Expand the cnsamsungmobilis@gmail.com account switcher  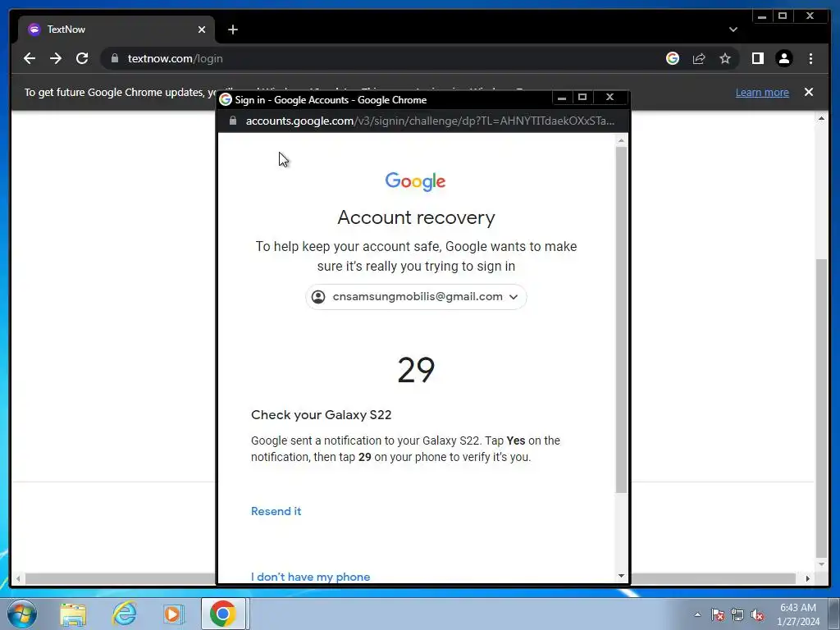(416, 297)
